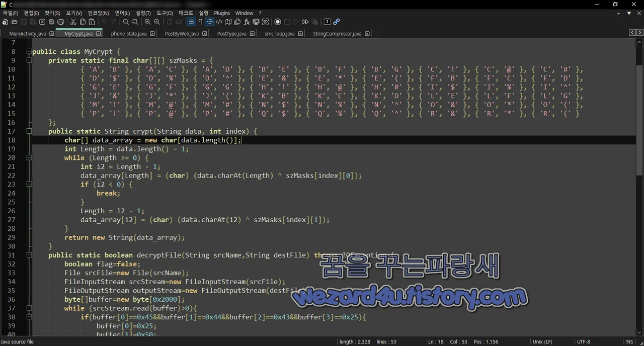Start macro recording with the red record icon

click(x=277, y=22)
